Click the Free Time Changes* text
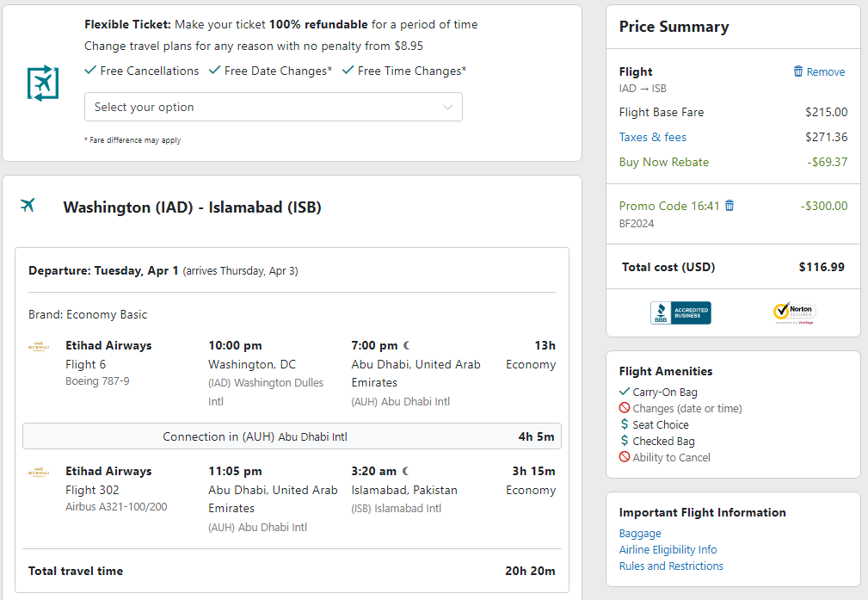Image resolution: width=868 pixels, height=600 pixels. click(x=412, y=71)
